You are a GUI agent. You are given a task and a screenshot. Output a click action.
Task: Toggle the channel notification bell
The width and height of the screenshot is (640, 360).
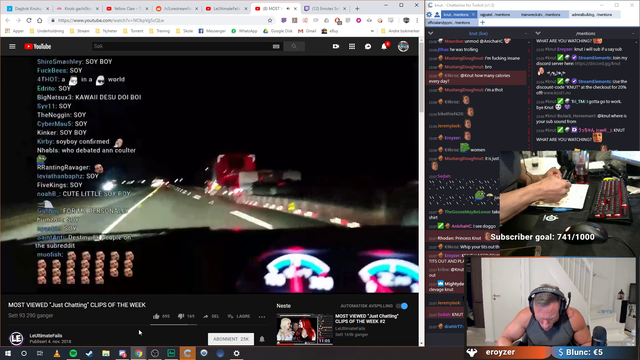(x=262, y=339)
